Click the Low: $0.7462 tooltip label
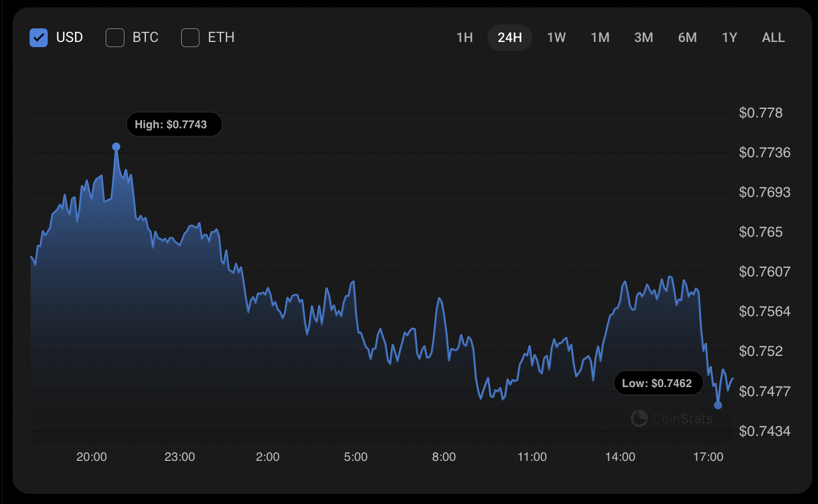 657,384
